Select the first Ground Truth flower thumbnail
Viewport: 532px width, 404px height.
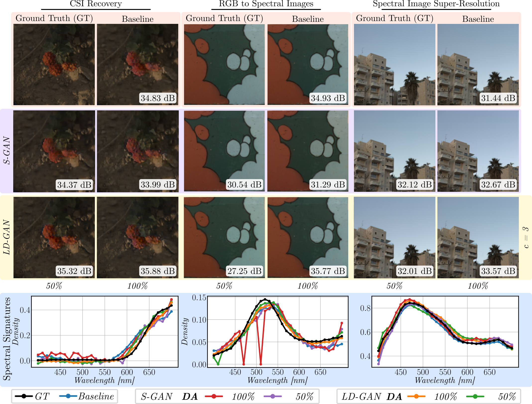click(x=54, y=64)
